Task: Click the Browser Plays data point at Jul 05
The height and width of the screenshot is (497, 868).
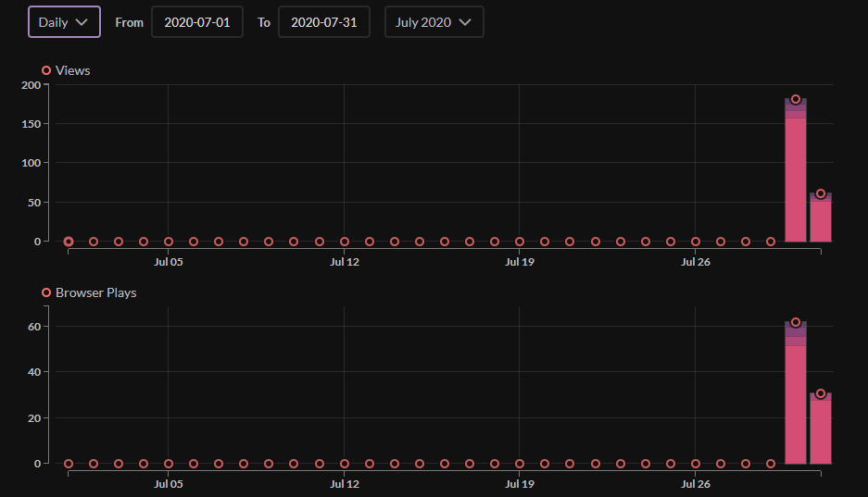Action: click(169, 464)
